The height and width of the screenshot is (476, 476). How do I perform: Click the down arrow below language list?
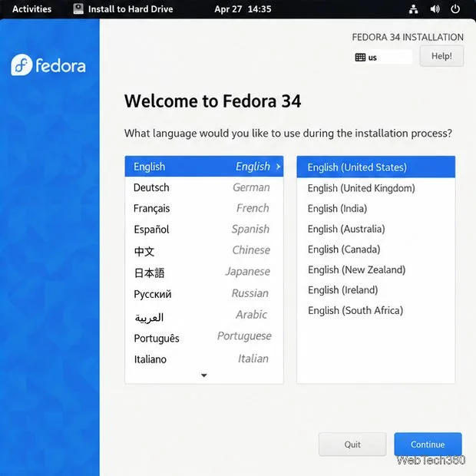tap(204, 375)
